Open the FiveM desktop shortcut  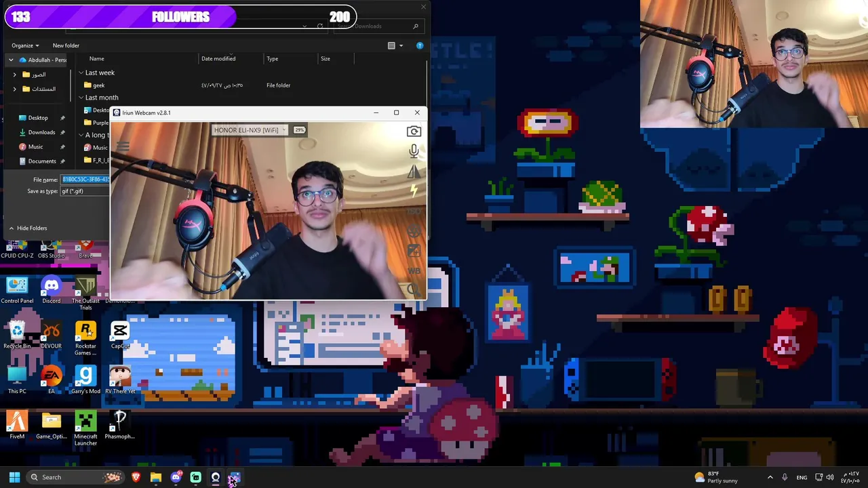pos(17,426)
